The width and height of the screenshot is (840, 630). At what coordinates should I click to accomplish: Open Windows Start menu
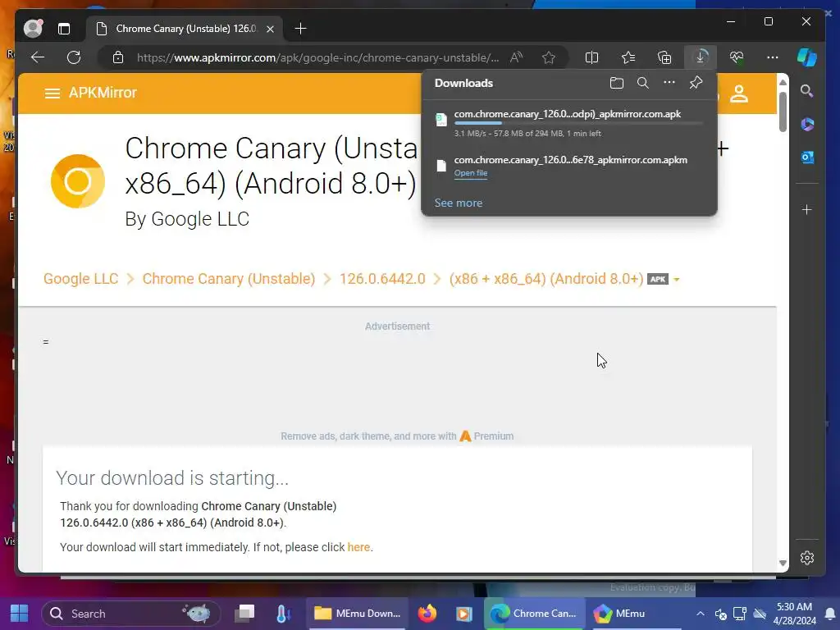click(x=20, y=614)
